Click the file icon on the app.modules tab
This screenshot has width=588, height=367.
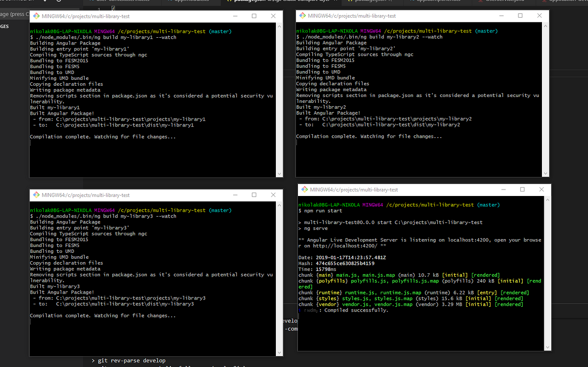(170, 2)
